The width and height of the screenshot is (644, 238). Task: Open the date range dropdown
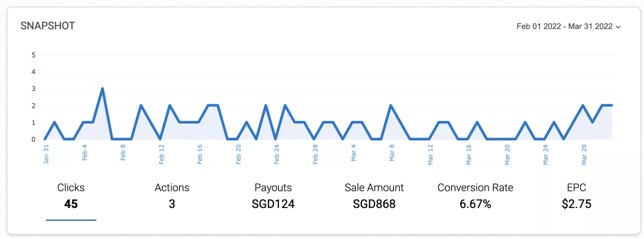point(565,26)
